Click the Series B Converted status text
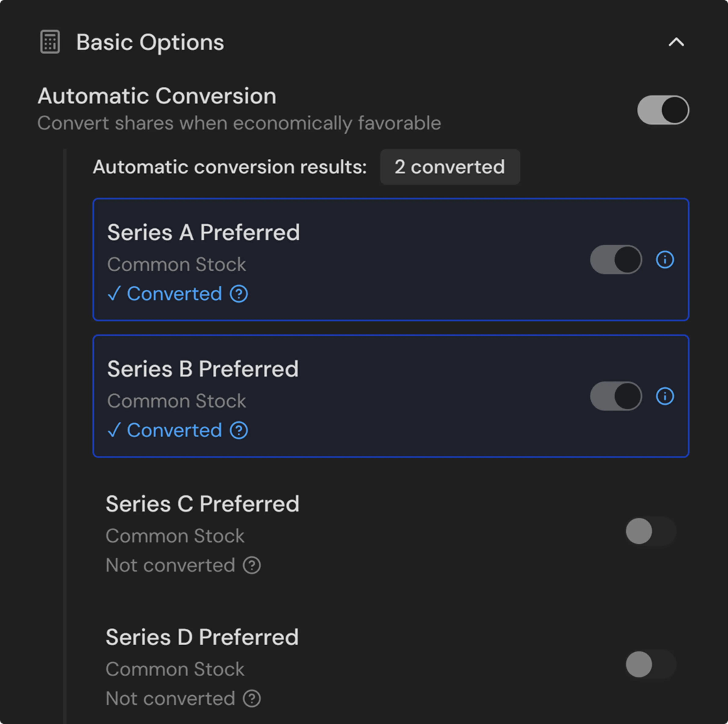Viewport: 728px width, 724px height. tap(174, 430)
